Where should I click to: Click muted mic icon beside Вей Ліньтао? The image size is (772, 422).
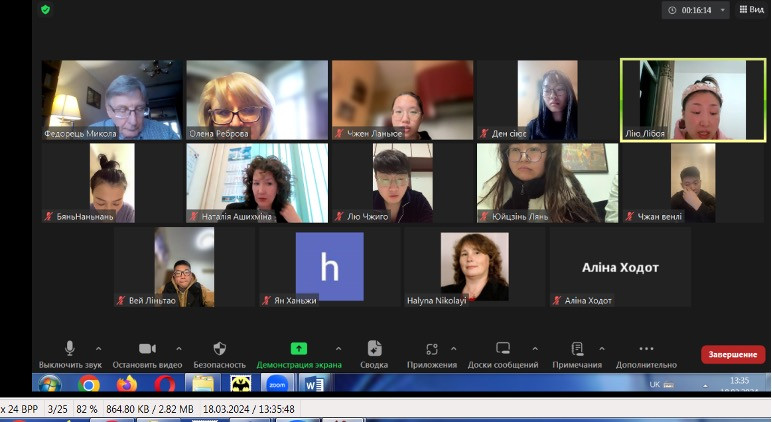click(x=121, y=300)
